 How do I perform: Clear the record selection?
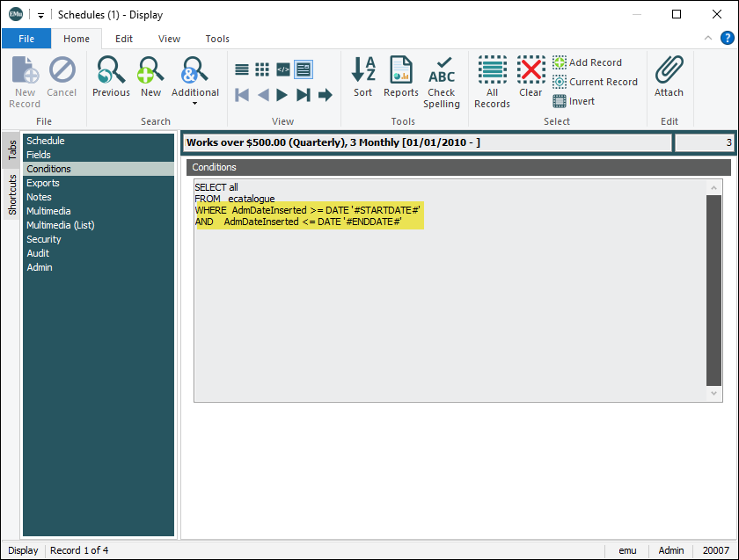pyautogui.click(x=530, y=77)
